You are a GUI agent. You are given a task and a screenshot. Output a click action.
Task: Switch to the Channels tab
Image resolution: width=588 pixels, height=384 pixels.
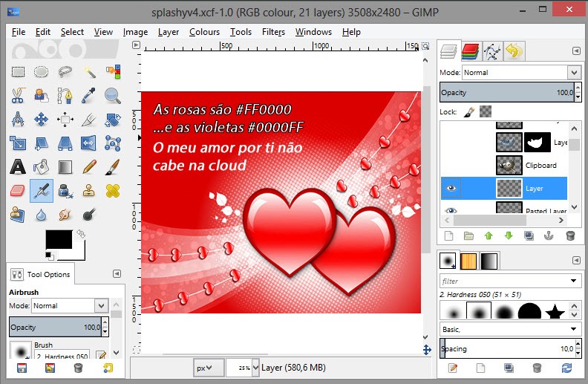pyautogui.click(x=469, y=51)
